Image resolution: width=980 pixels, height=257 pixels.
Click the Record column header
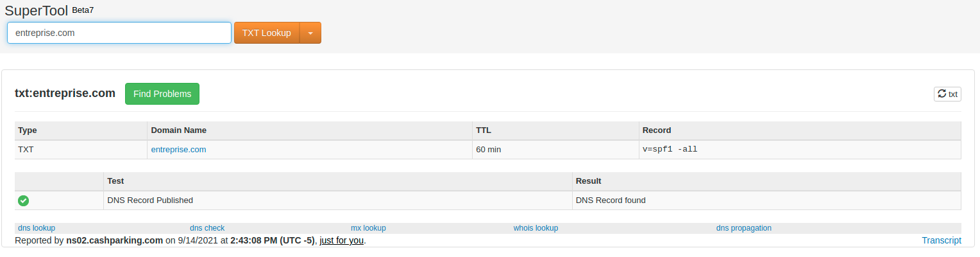[x=656, y=130]
